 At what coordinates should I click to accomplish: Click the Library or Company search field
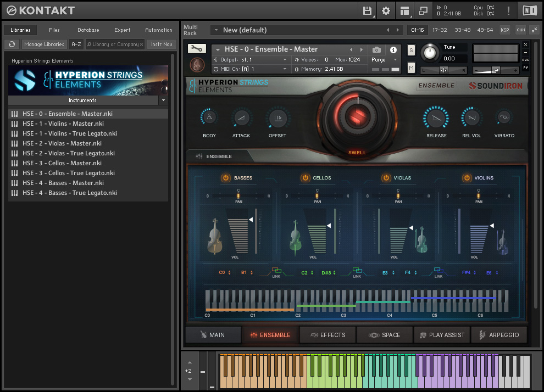tap(115, 44)
